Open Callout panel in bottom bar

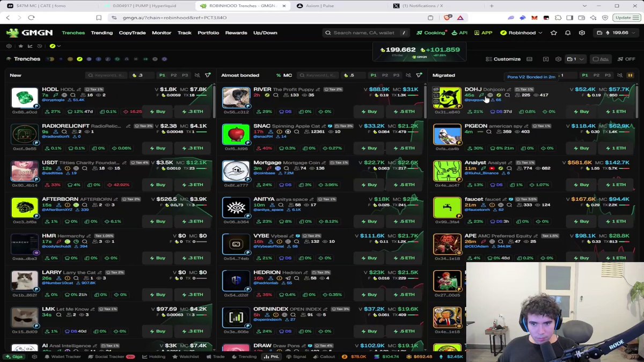323,357
